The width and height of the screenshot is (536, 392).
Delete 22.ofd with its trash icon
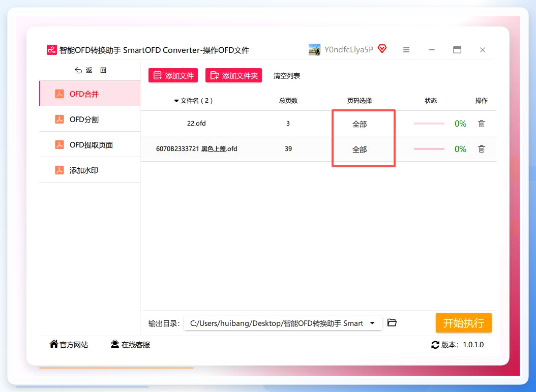coord(481,124)
